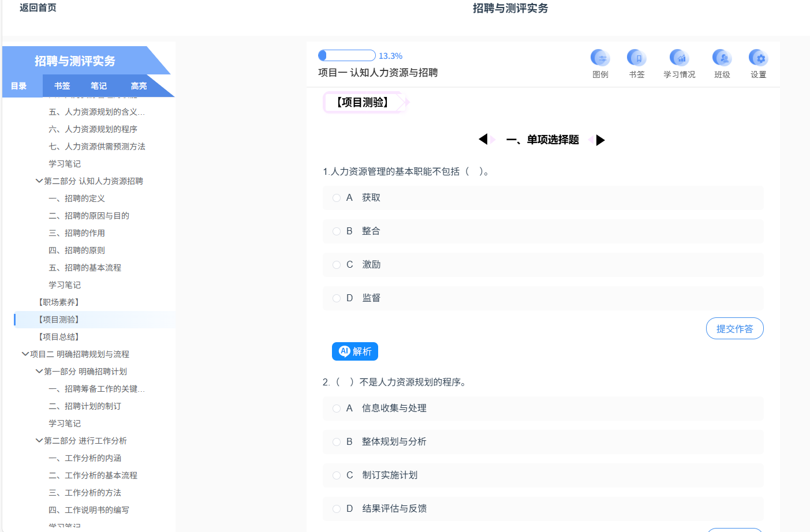
Task: Open 三、招聘的作用 entry
Action: point(77,233)
